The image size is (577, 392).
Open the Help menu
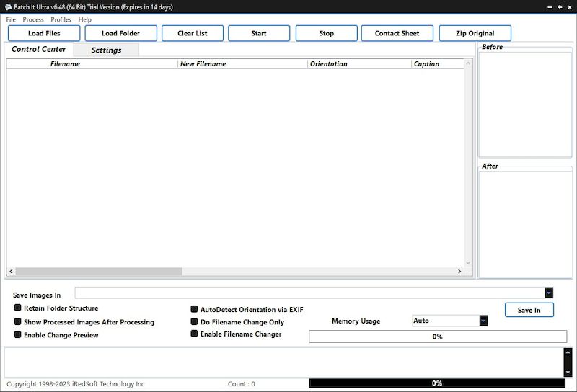point(84,19)
